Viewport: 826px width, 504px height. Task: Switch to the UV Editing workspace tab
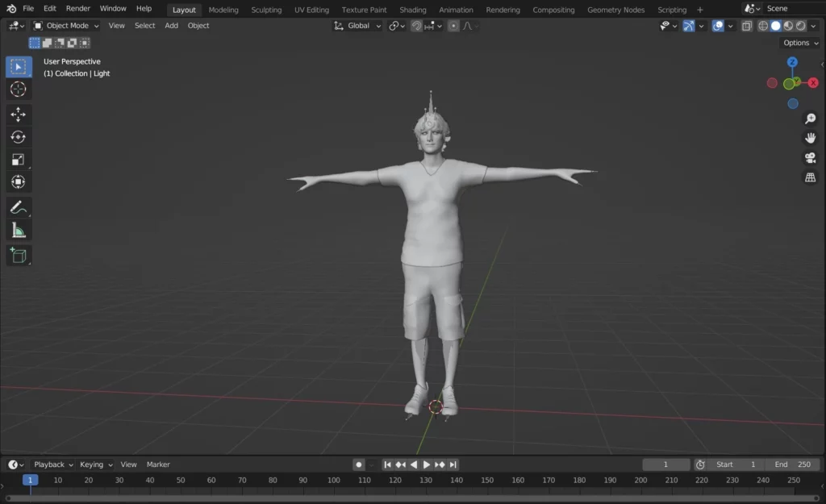point(311,10)
